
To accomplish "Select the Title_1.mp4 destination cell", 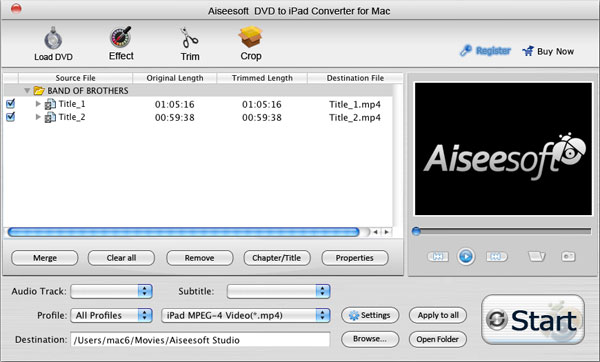I will coord(355,104).
